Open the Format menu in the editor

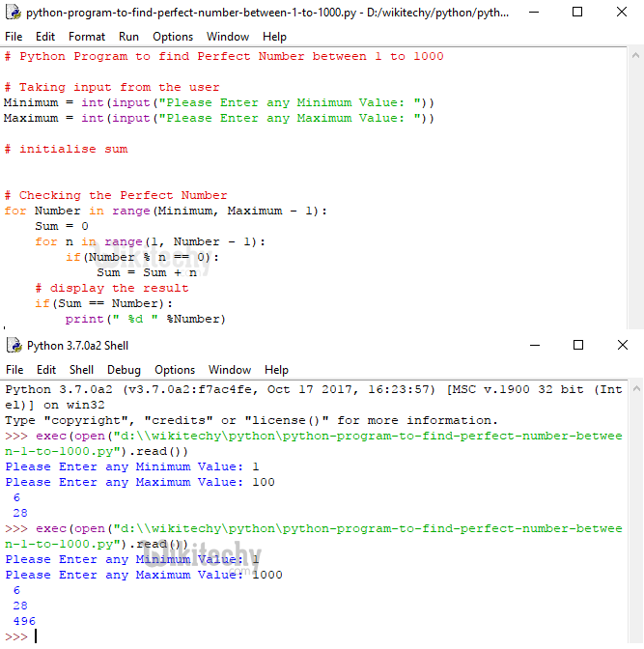coord(87,37)
